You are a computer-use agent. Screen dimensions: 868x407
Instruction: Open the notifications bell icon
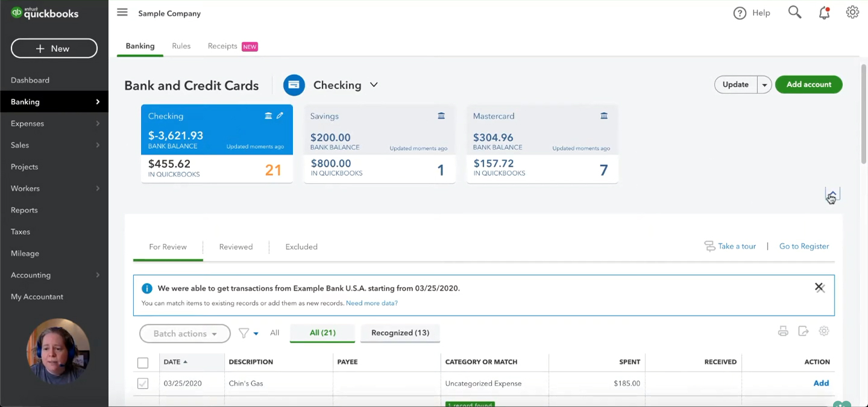[824, 13]
